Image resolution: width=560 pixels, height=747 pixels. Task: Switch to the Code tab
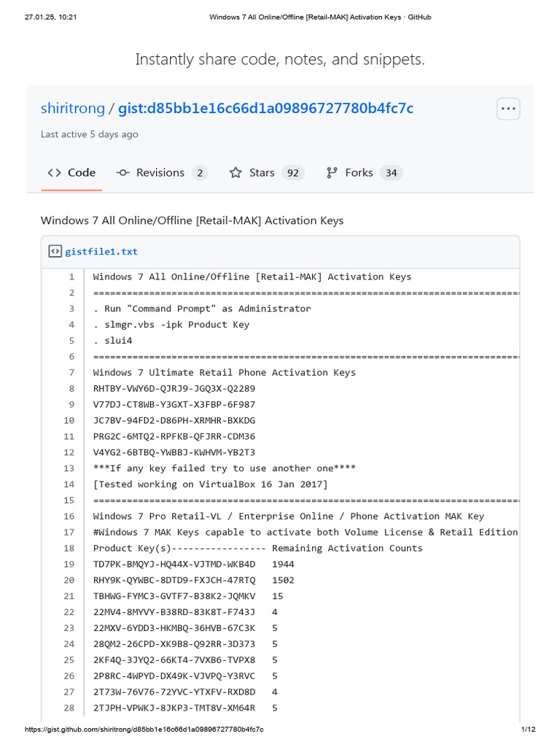coord(71,173)
